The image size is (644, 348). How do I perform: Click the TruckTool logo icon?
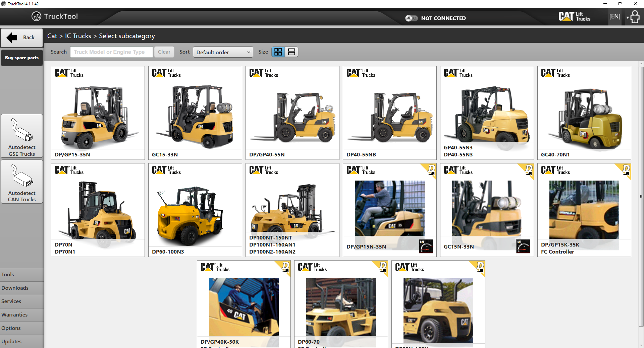tap(36, 16)
